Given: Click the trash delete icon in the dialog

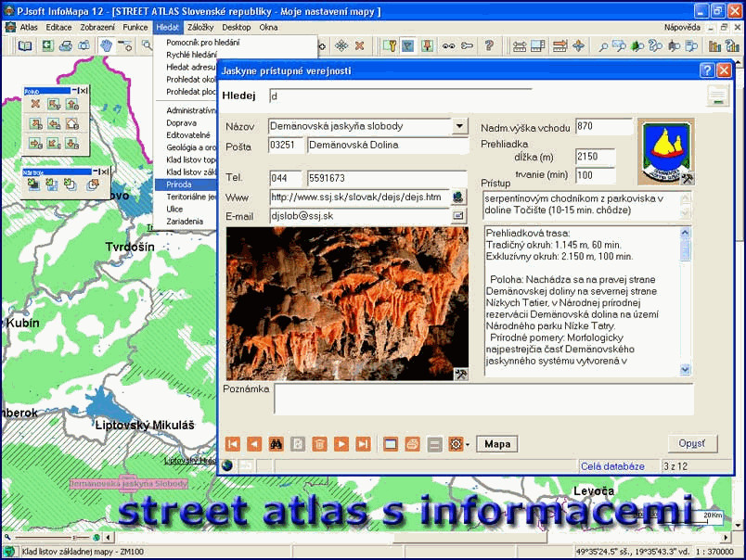Looking at the screenshot, I should (320, 444).
